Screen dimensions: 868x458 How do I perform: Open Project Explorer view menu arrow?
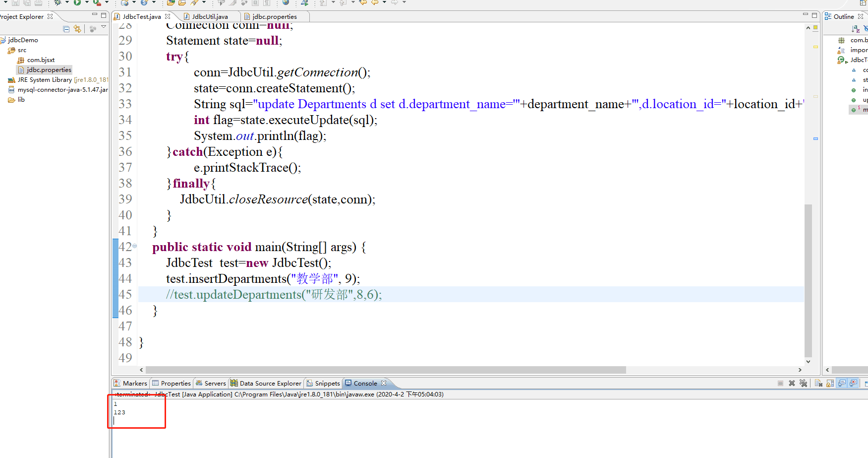click(104, 27)
